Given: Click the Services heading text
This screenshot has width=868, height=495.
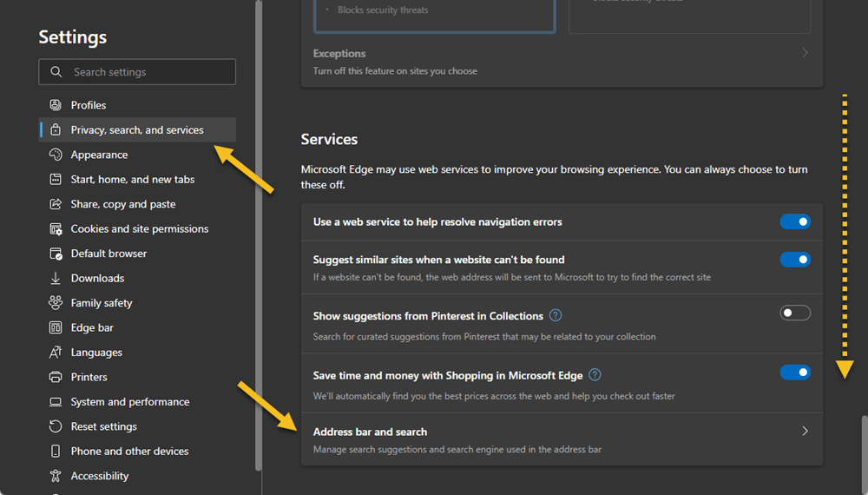Looking at the screenshot, I should click(x=329, y=139).
